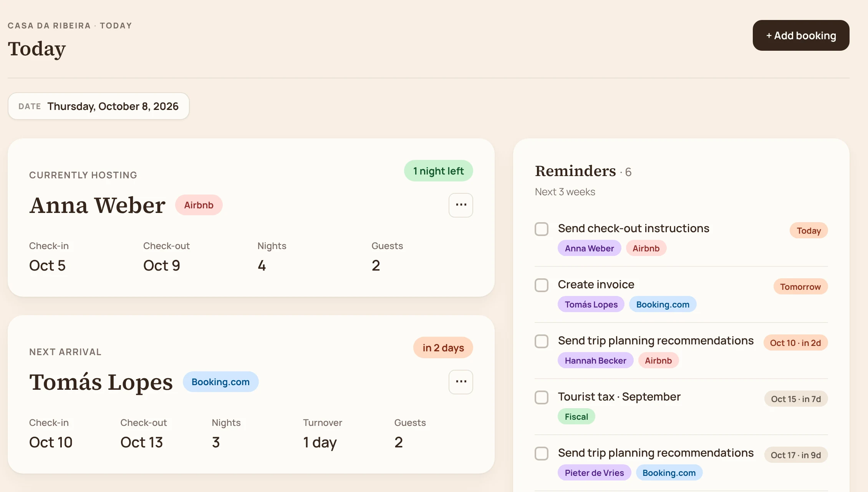Select the Anna Weber tag in reminders
This screenshot has width=868, height=492.
589,248
